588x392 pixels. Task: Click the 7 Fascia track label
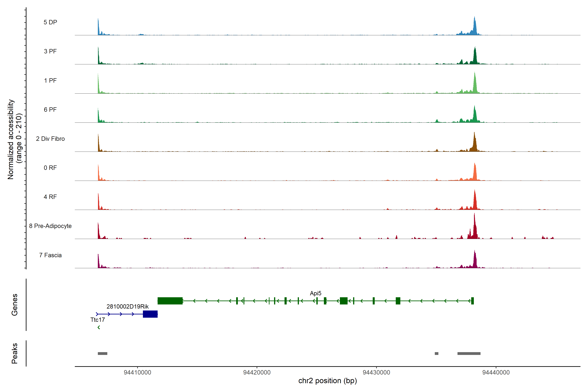coord(50,255)
